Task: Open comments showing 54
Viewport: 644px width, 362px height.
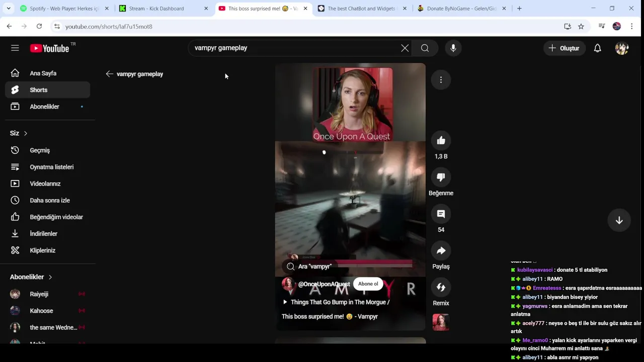Action: tap(441, 214)
